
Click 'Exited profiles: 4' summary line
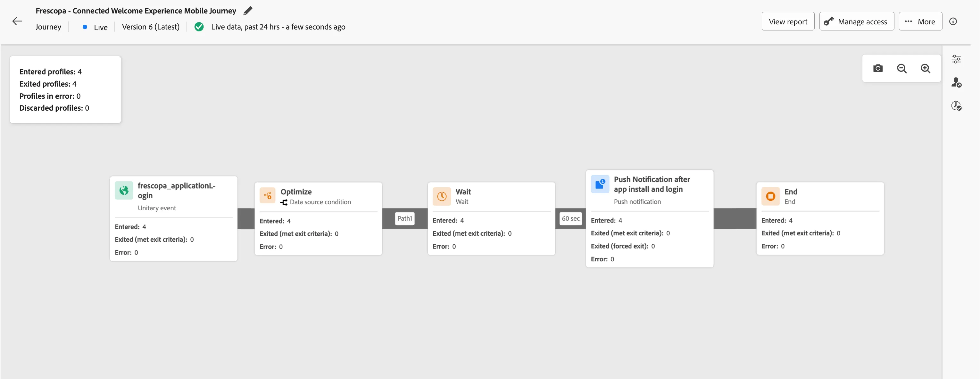(x=47, y=84)
